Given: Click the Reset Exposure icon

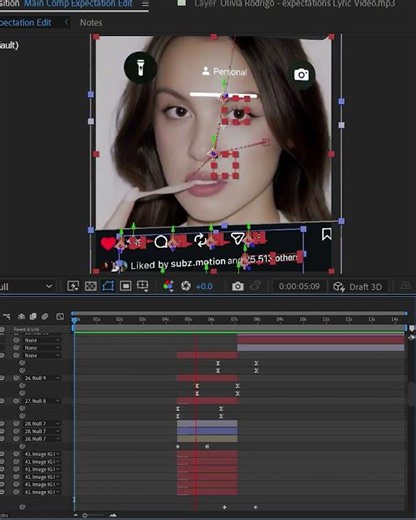Looking at the screenshot, I should (186, 286).
